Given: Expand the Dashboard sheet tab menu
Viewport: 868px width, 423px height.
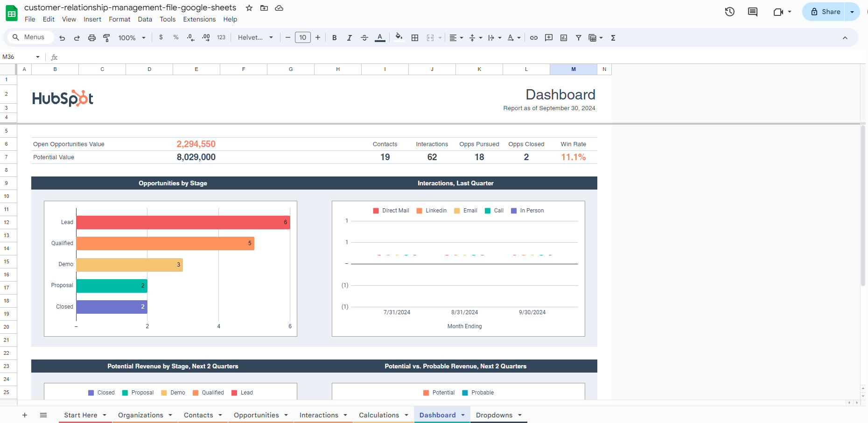Looking at the screenshot, I should tap(463, 415).
